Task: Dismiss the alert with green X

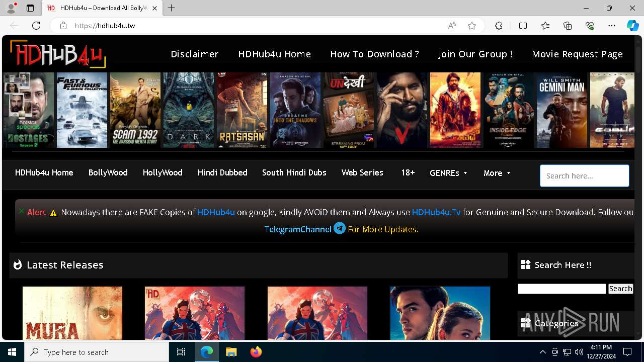Action: pyautogui.click(x=22, y=211)
